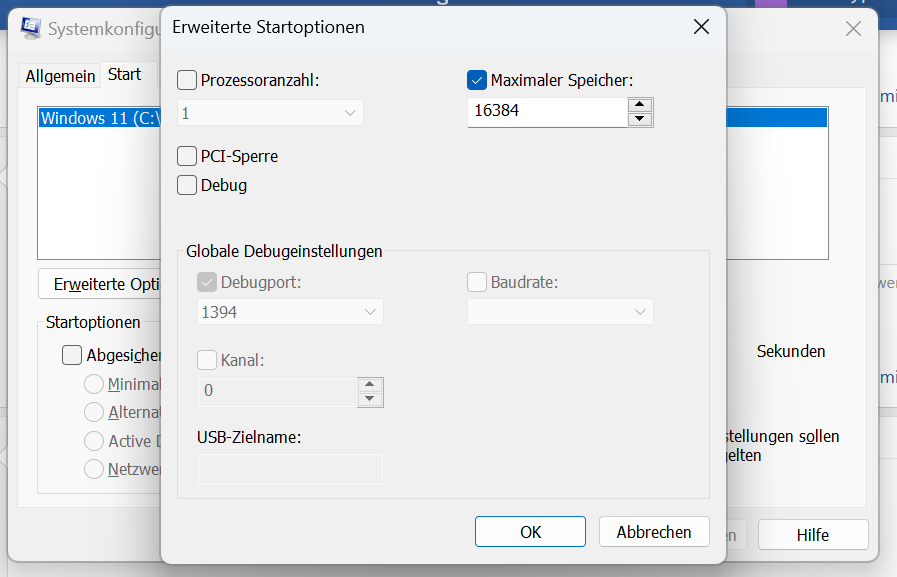Click the Maximaler Speicher value field
This screenshot has width=897, height=577.
pyautogui.click(x=547, y=111)
